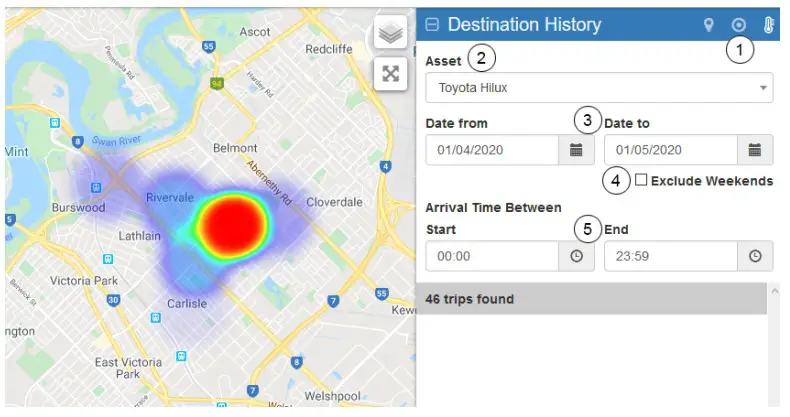Viewport: 790px width, 417px height.
Task: Collapse the Destination History panel
Action: [x=433, y=25]
